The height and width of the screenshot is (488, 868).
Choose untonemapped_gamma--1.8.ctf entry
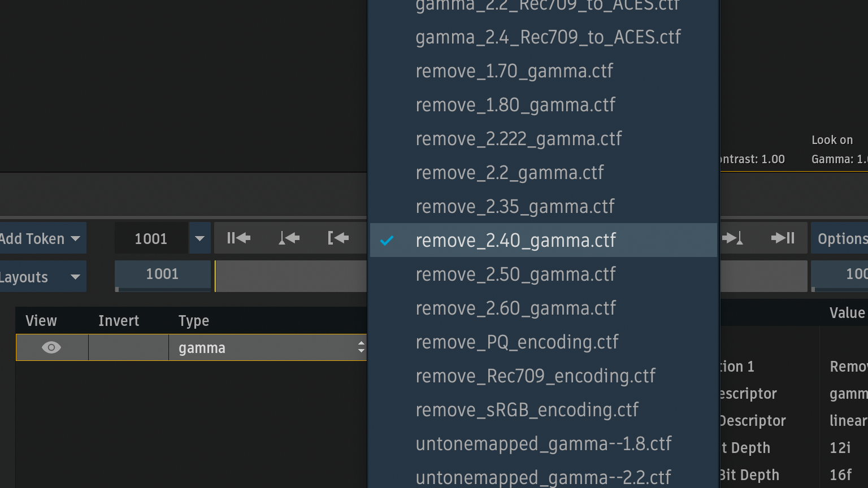pos(543,444)
